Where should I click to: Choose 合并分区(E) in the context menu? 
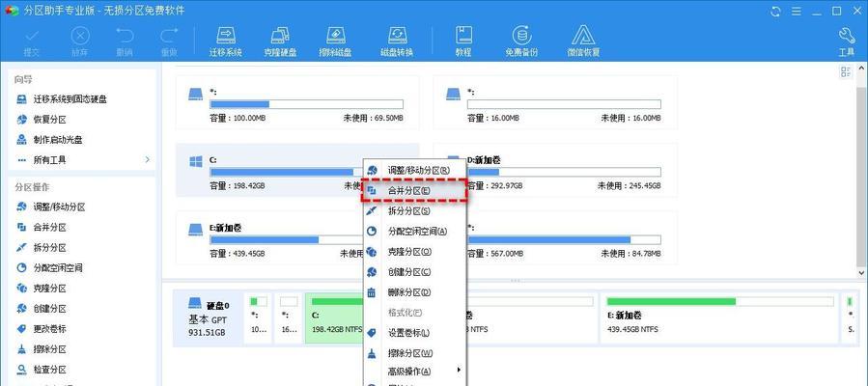point(414,190)
